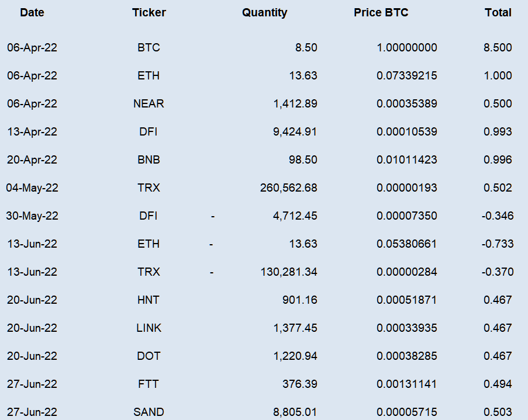The image size is (528, 420).
Task: Click the BNB quantity 98.50 cell
Action: [303, 159]
